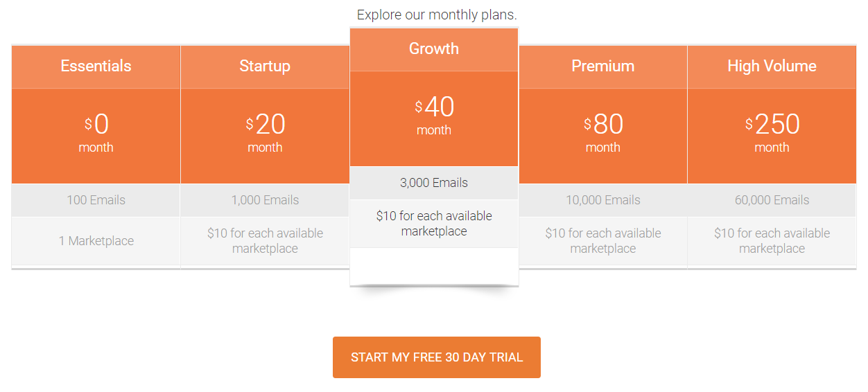This screenshot has height=392, width=868.
Task: Click the 10,000 Emails row
Action: coord(602,200)
